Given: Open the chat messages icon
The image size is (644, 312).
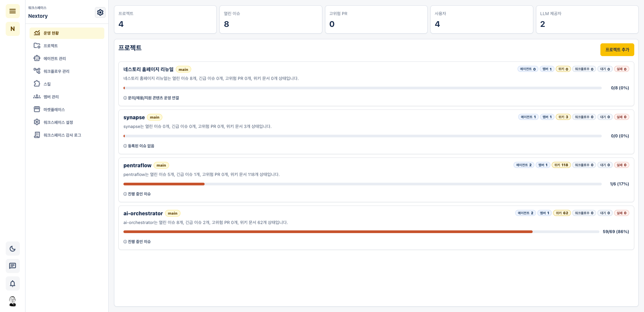Looking at the screenshot, I should [12, 266].
